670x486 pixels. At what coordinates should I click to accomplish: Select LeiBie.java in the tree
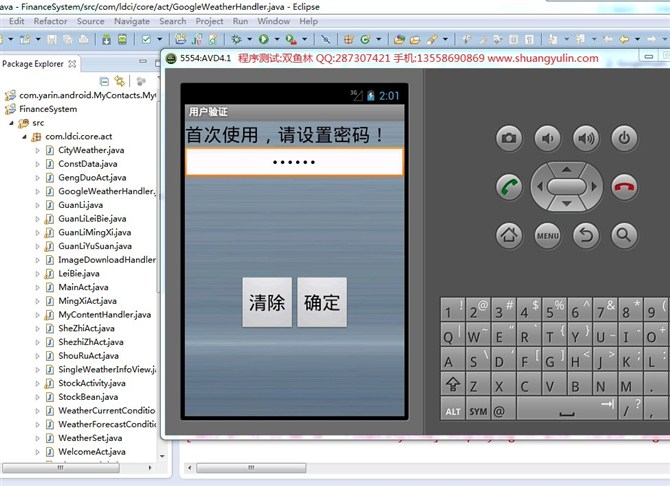[x=79, y=273]
